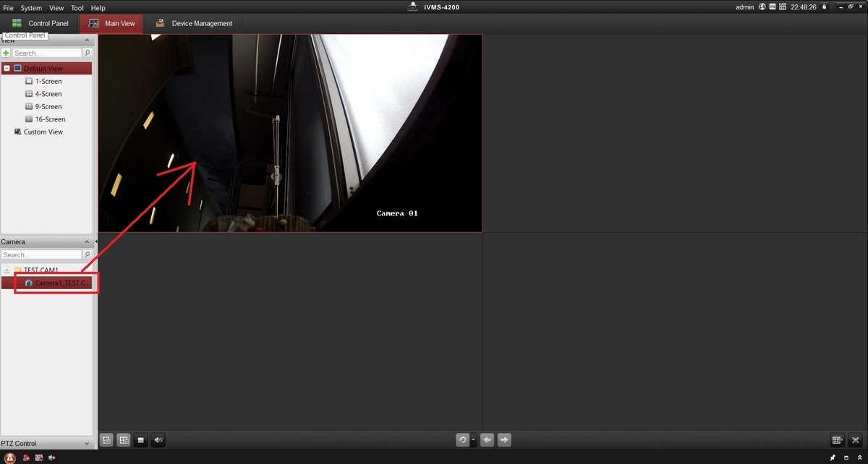Click the pin alarm panel icon

[833, 457]
